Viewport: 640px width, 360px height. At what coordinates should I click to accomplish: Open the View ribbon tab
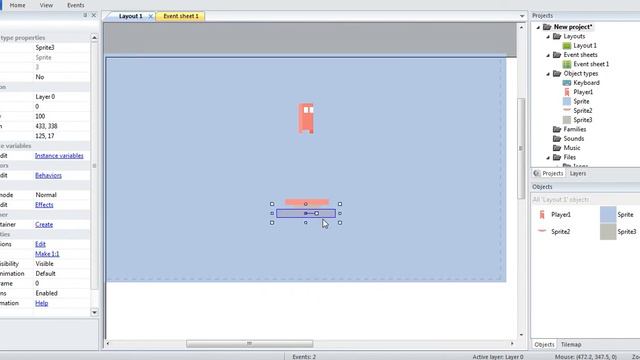coord(46,5)
